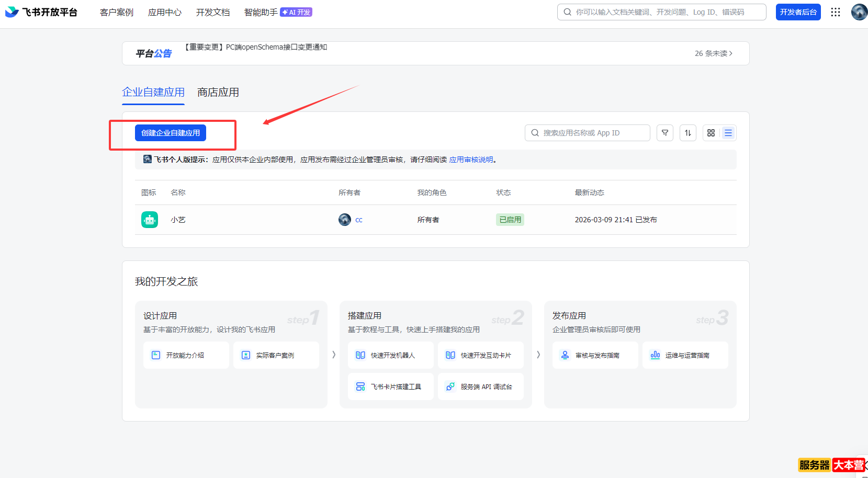Click the 我的角色 column header
868x478 pixels.
pyautogui.click(x=432, y=192)
